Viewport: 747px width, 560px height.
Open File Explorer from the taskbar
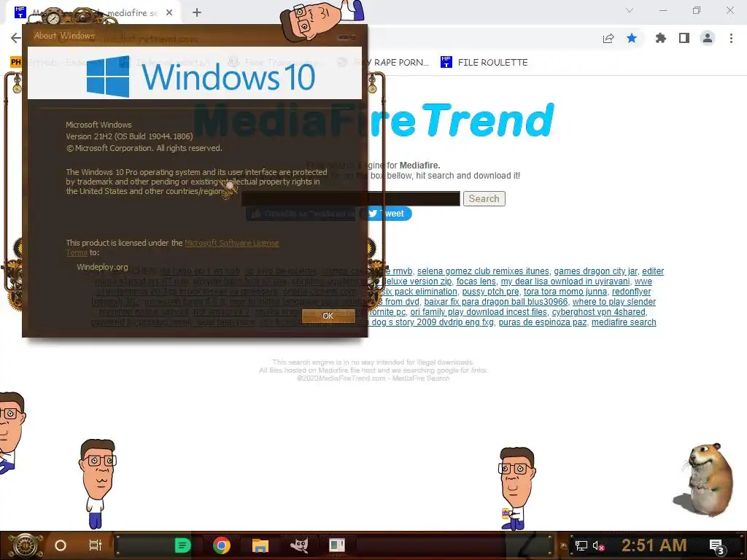260,545
